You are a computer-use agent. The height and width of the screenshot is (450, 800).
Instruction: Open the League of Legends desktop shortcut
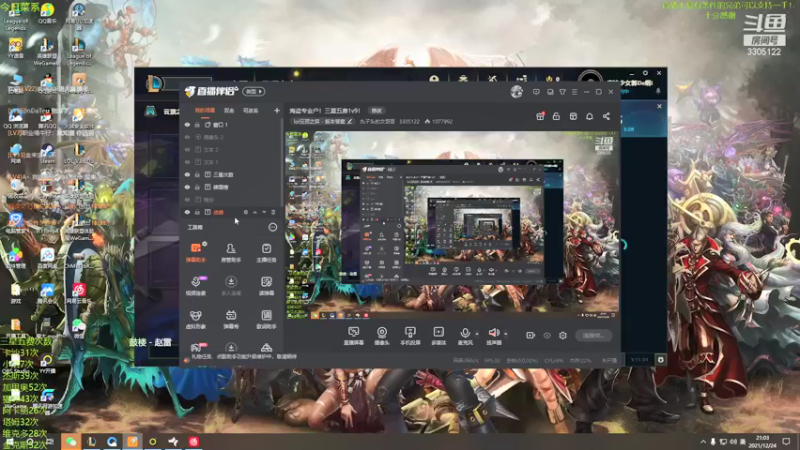pyautogui.click(x=15, y=17)
